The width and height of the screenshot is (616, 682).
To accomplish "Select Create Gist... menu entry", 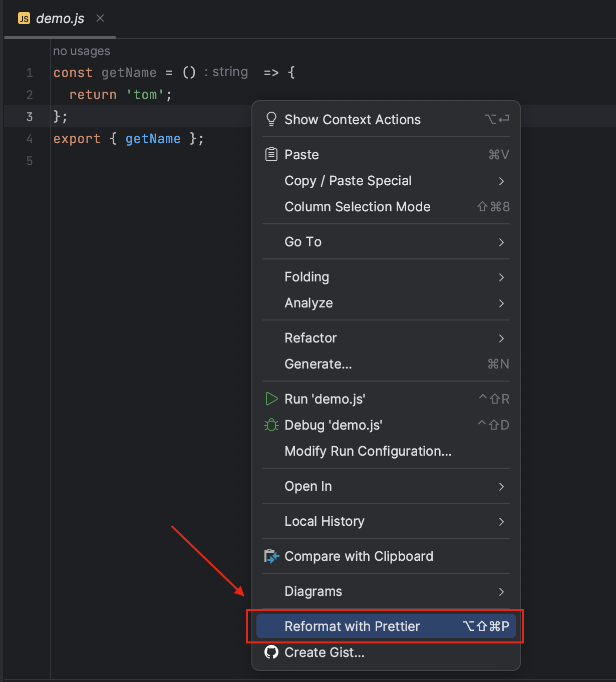I will coord(386,652).
